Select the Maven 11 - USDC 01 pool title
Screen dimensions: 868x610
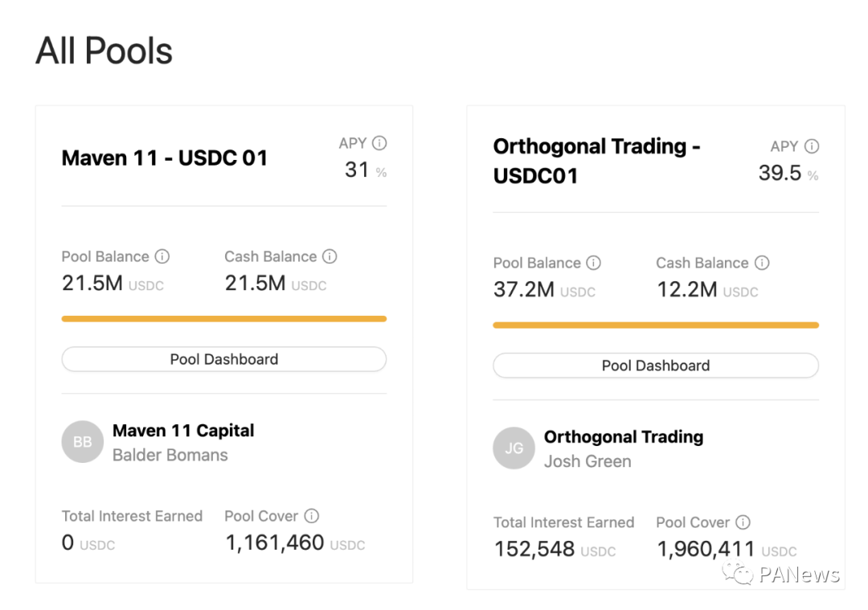[164, 158]
